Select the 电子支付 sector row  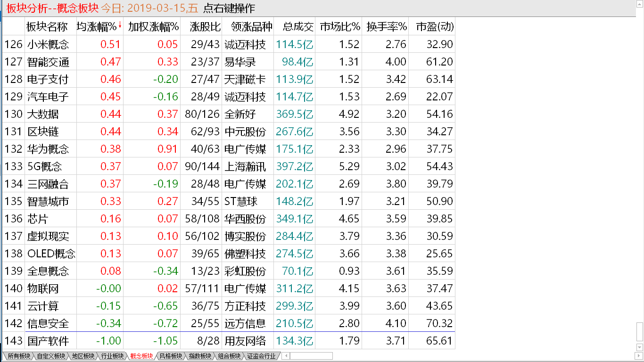(229, 79)
